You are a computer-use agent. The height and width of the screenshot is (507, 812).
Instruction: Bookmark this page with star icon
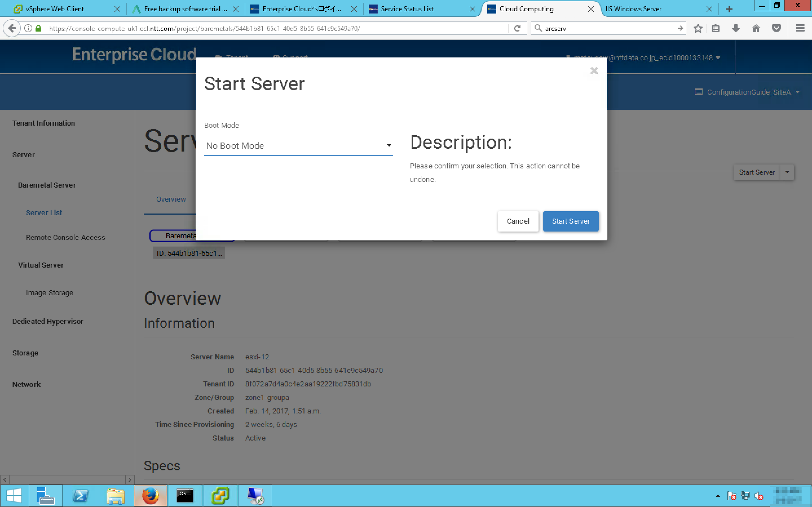[x=698, y=28]
